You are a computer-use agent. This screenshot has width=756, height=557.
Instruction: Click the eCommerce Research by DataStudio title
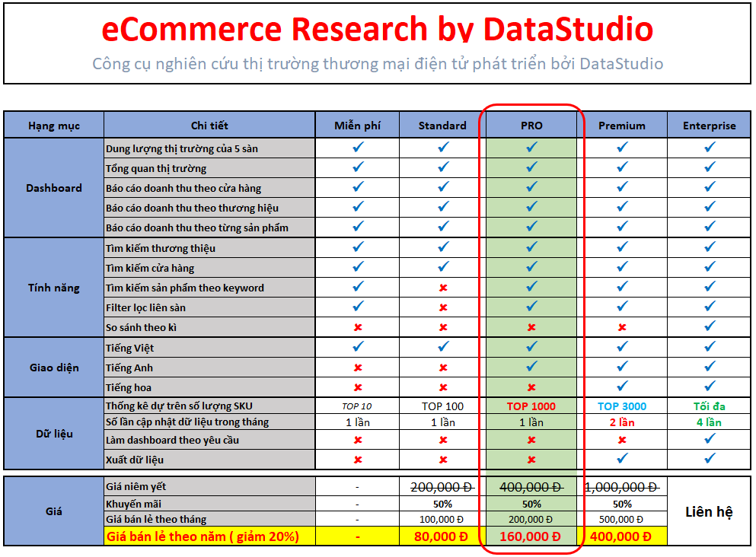pyautogui.click(x=378, y=29)
